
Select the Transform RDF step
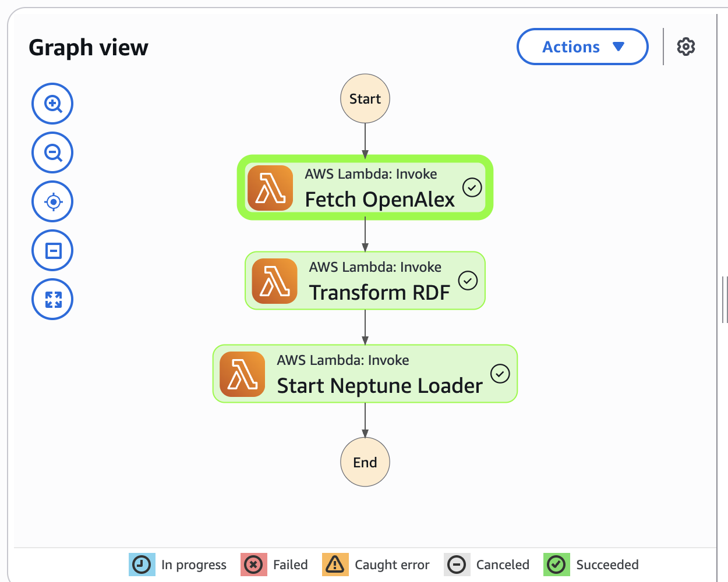[x=365, y=281]
